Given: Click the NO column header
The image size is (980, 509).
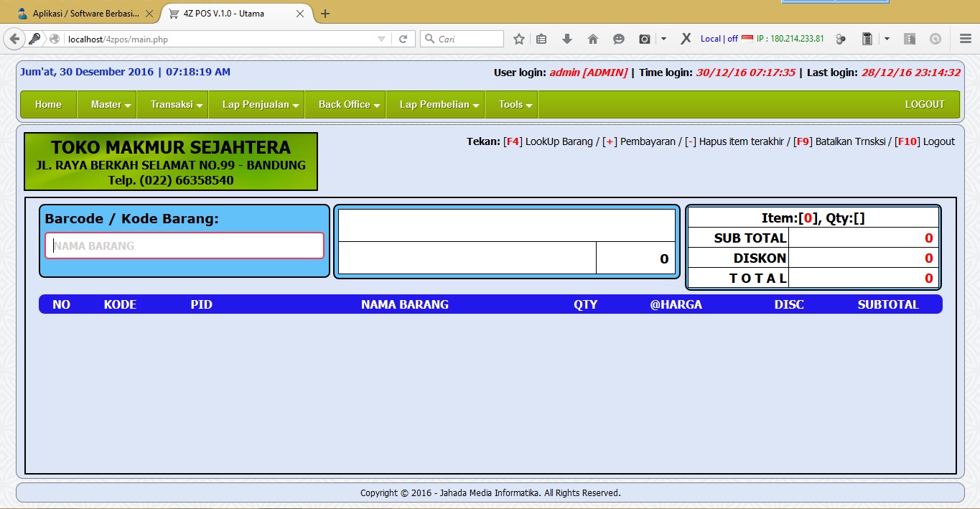Looking at the screenshot, I should 62,304.
